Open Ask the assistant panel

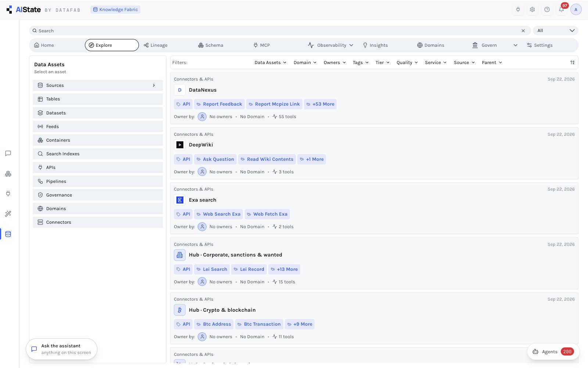(61, 349)
